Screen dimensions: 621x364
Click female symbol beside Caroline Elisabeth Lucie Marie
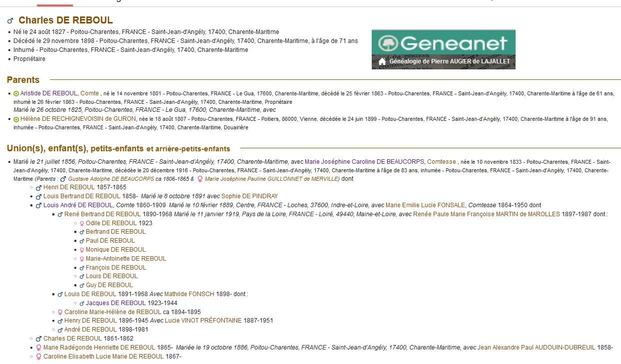point(38,357)
